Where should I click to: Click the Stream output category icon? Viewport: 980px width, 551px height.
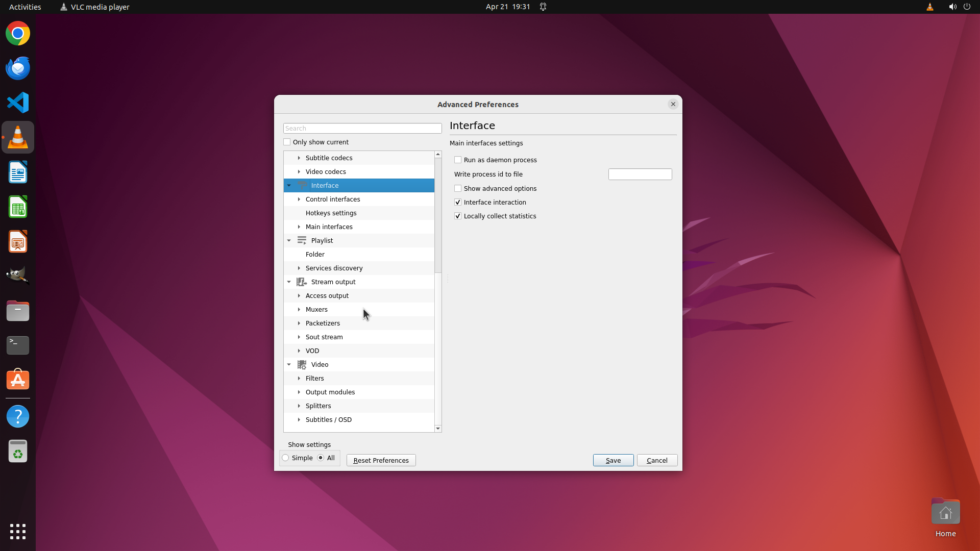pyautogui.click(x=302, y=282)
